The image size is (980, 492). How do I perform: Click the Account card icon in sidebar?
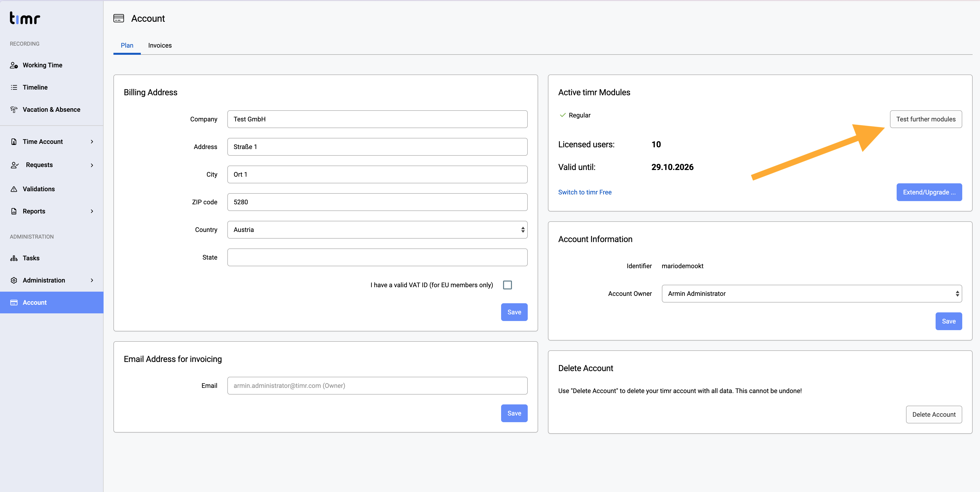(x=14, y=303)
